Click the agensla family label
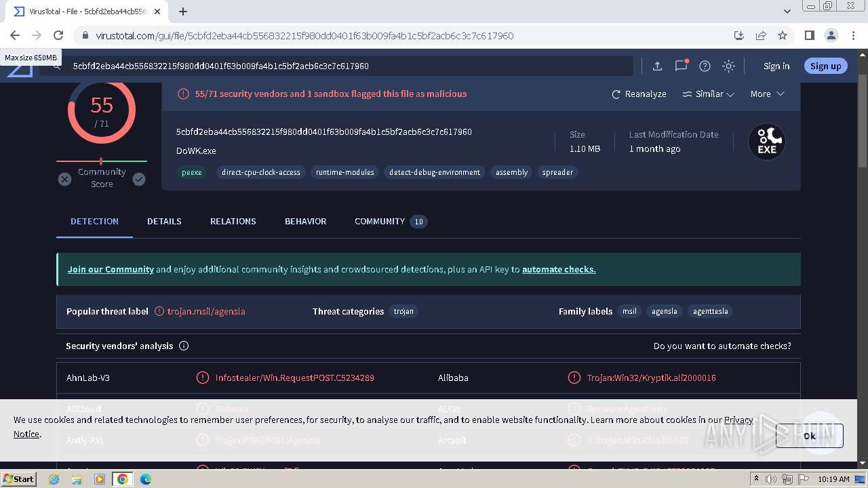868x488 pixels. pos(665,311)
